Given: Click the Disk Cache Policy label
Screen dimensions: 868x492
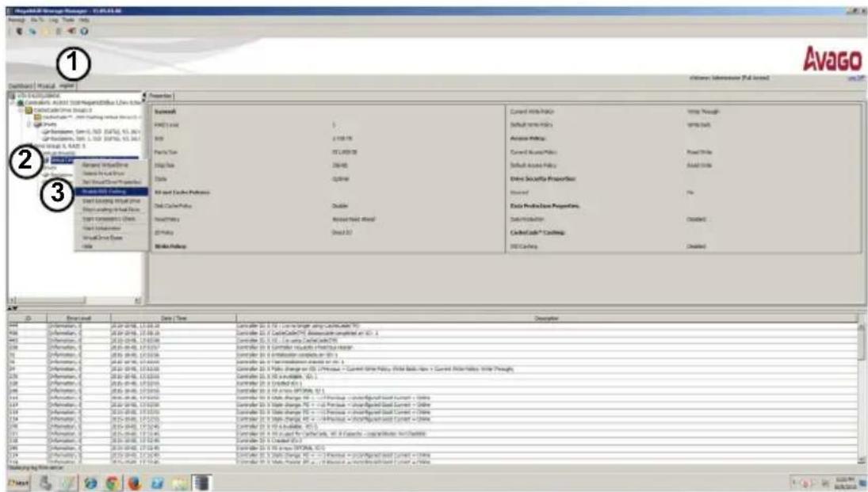Looking at the screenshot, I should 174,206.
